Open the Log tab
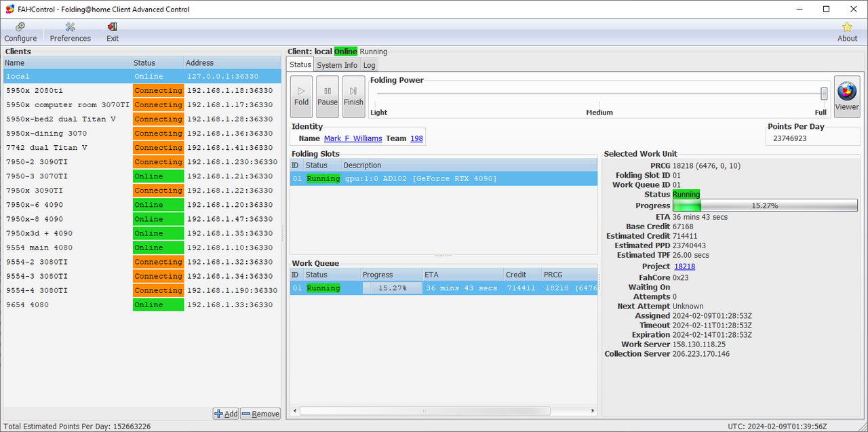 369,65
